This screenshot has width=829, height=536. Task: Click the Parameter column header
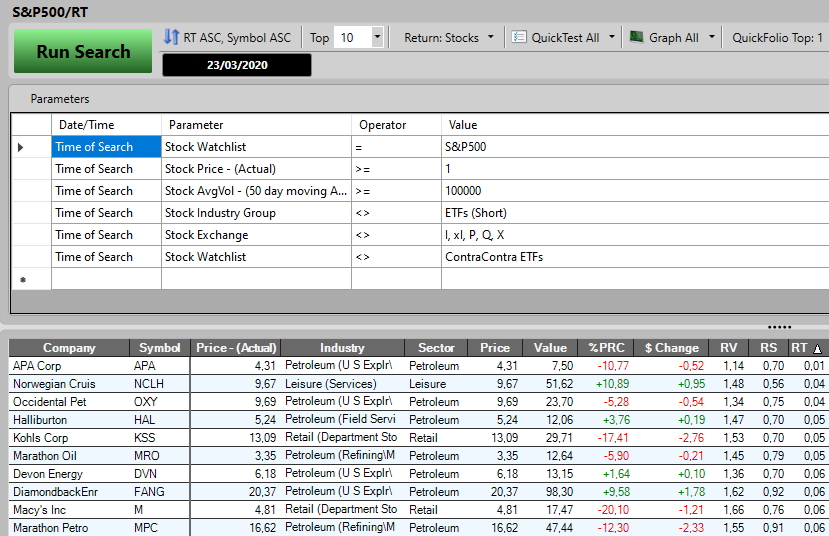(256, 125)
